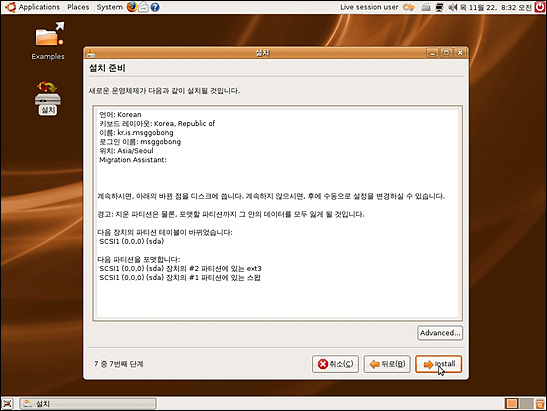Click the 취소(C) cancel button

335,364
